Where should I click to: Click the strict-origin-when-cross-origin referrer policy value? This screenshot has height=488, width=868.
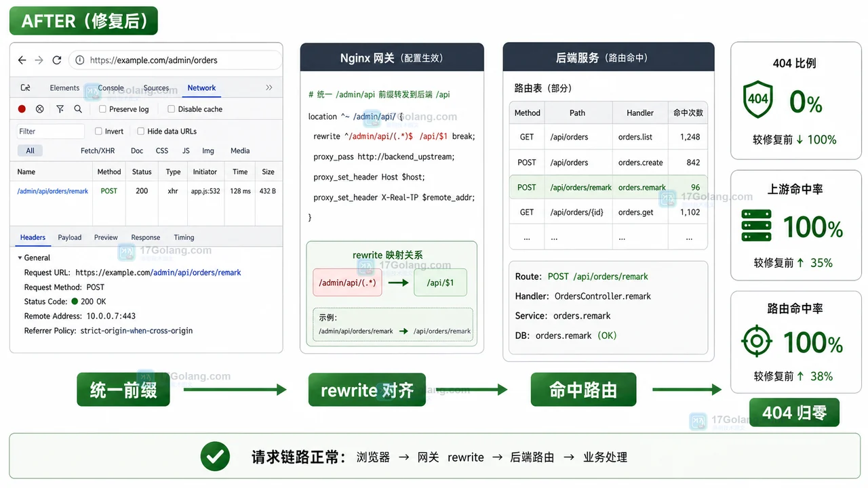pos(136,331)
